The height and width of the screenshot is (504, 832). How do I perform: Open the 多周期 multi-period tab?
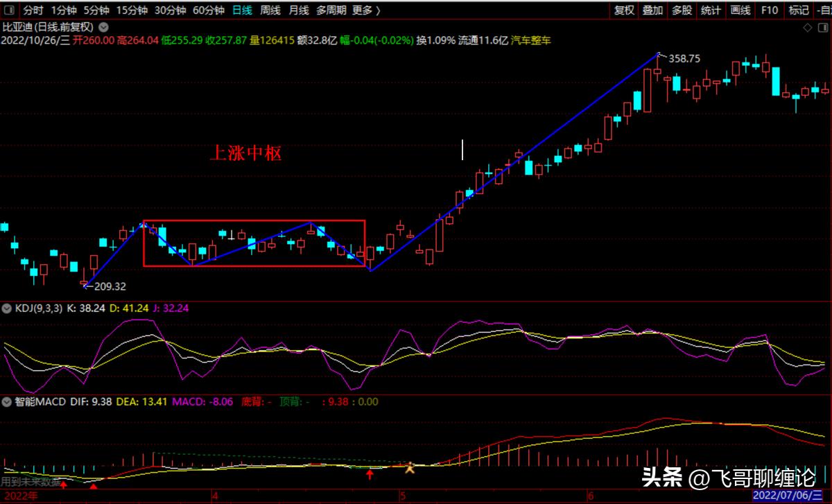331,10
